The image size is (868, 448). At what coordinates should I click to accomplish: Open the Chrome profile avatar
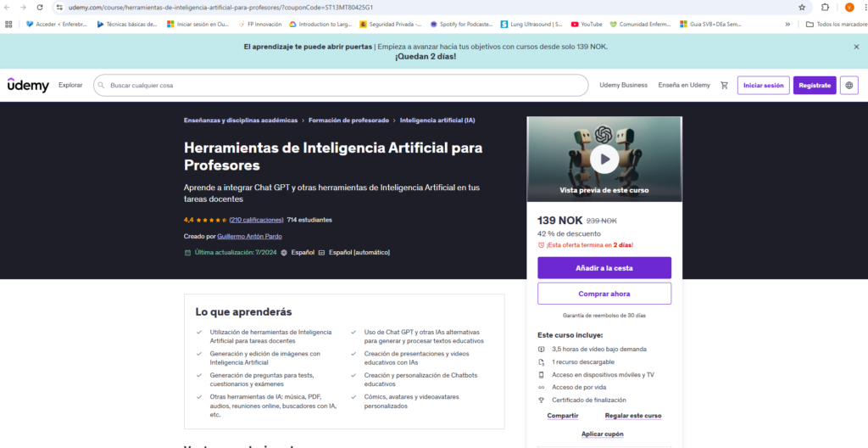click(849, 7)
